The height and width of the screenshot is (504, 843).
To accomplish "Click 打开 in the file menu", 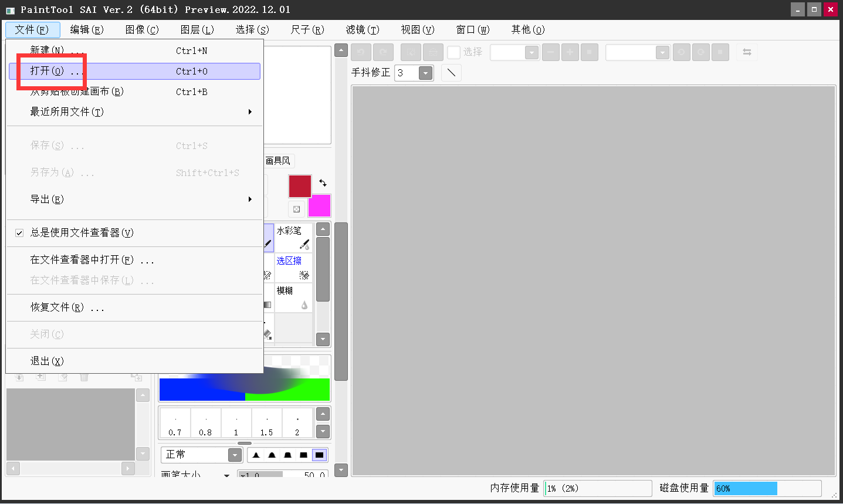I will [x=134, y=71].
